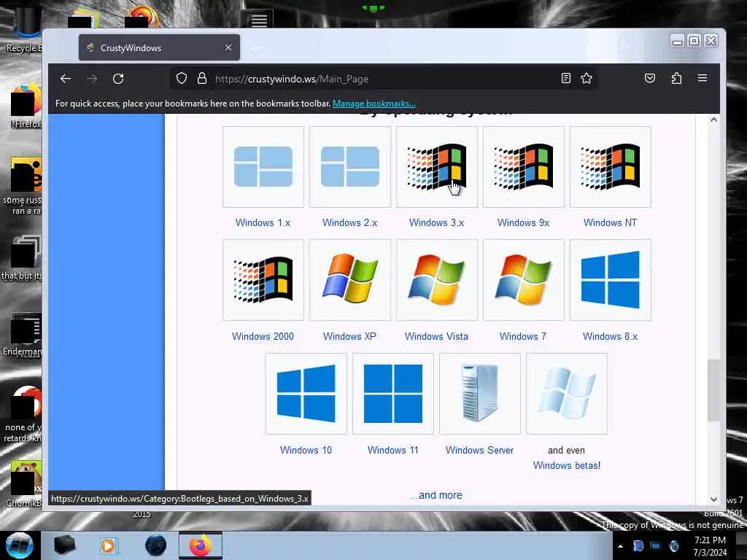Click the page scrollbar down arrow
The height and width of the screenshot is (560, 747).
click(713, 499)
